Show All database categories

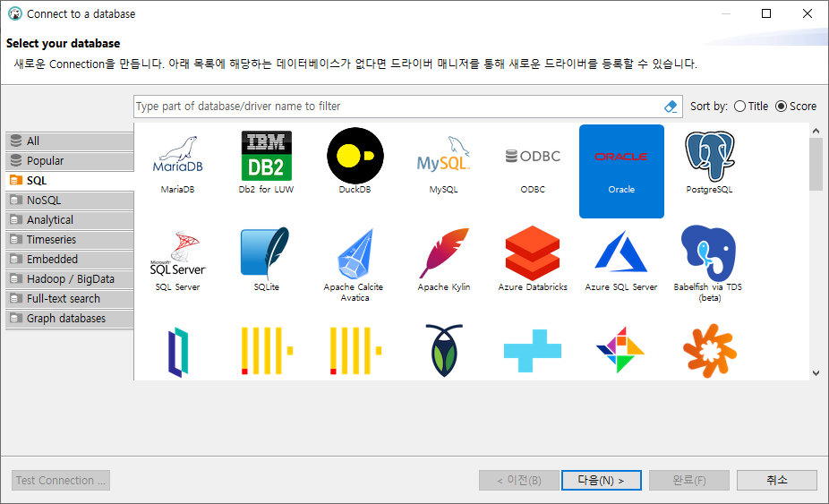pyautogui.click(x=69, y=141)
